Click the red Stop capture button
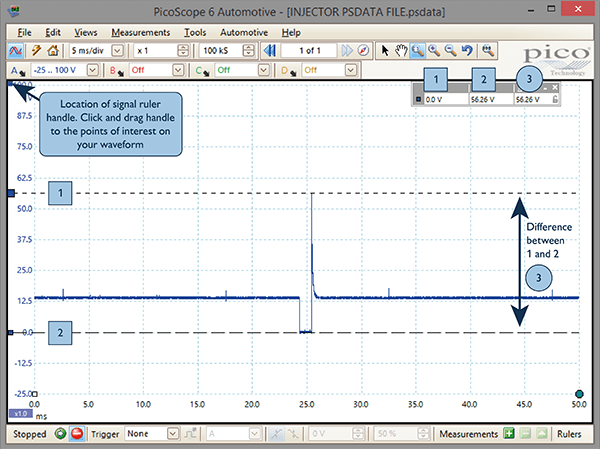Image resolution: width=600 pixels, height=449 pixels. click(77, 434)
